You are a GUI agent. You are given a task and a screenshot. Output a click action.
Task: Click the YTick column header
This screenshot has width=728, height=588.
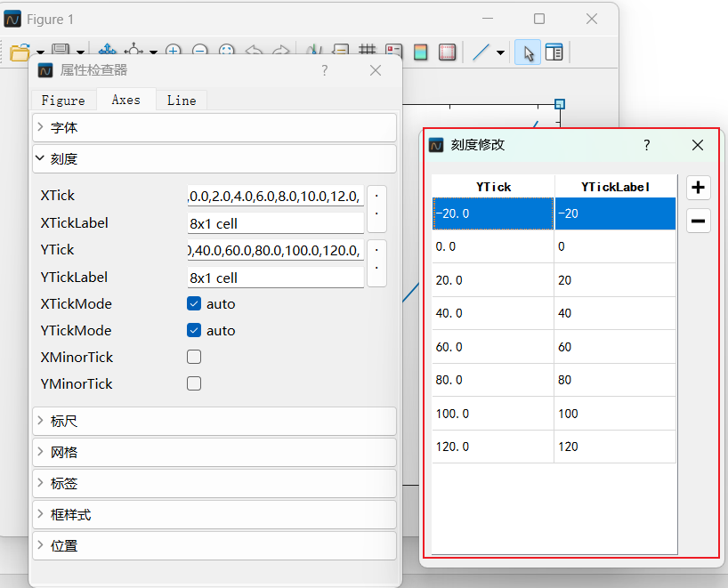[x=493, y=187]
